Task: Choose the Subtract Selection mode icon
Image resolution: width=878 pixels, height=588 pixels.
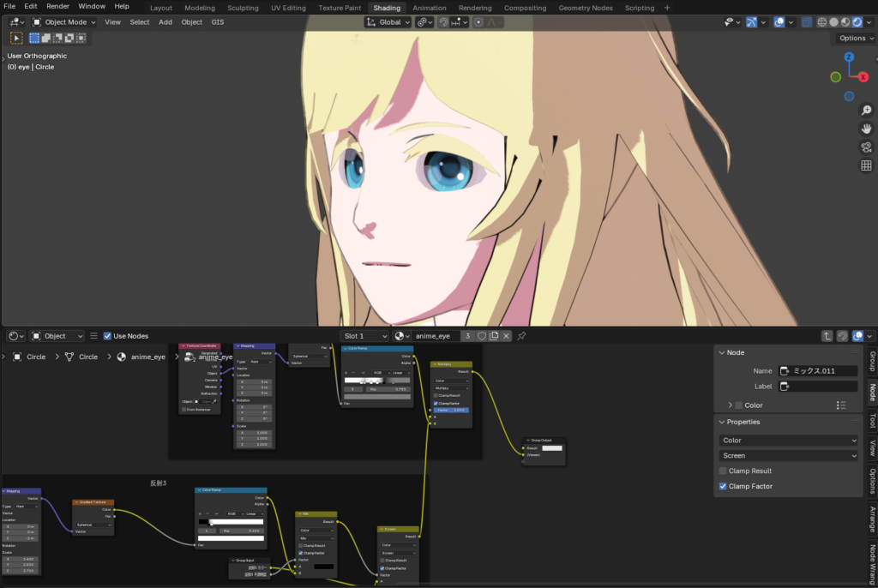Action: 57,38
